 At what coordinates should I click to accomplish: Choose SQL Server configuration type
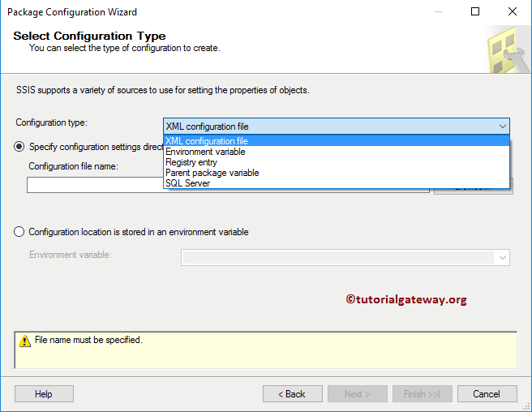click(337, 183)
